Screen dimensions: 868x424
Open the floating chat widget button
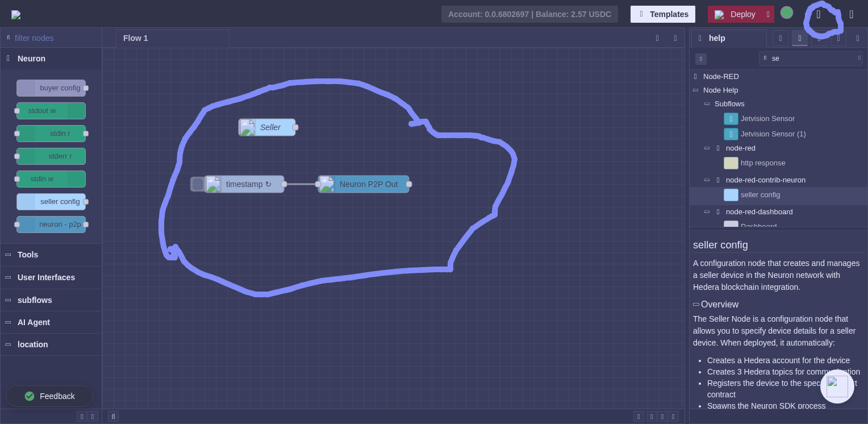(837, 386)
